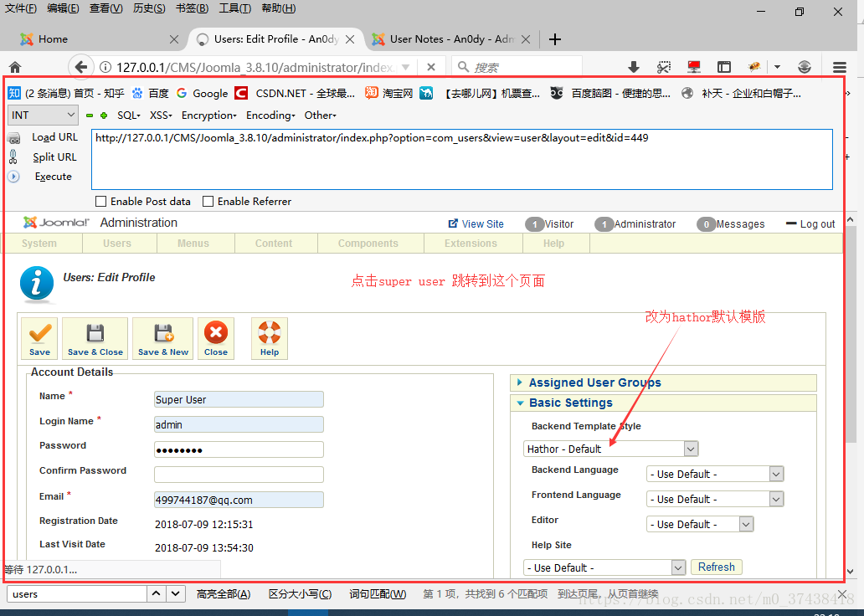The height and width of the screenshot is (616, 864).
Task: Close the Users: Edit Profile tab
Action: 350,39
